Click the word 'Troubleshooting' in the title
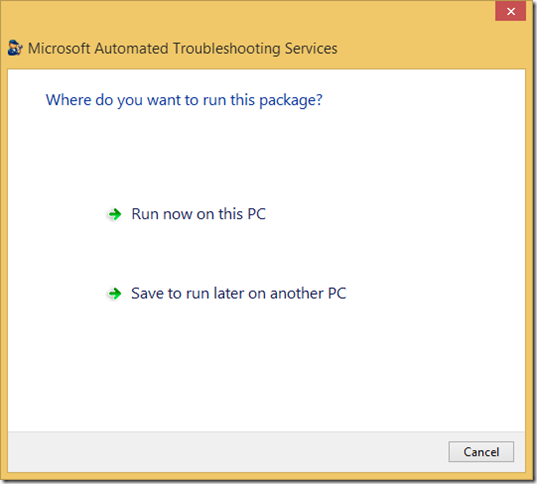 226,49
